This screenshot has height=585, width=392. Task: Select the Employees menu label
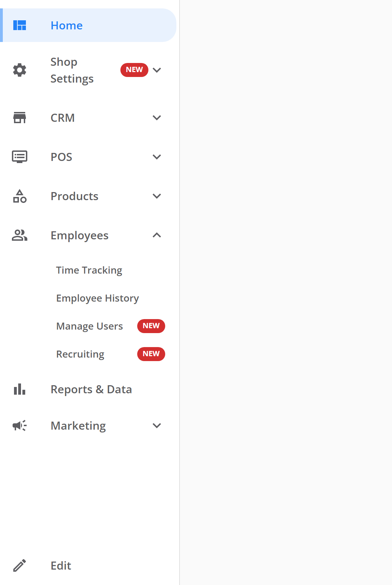pos(79,236)
